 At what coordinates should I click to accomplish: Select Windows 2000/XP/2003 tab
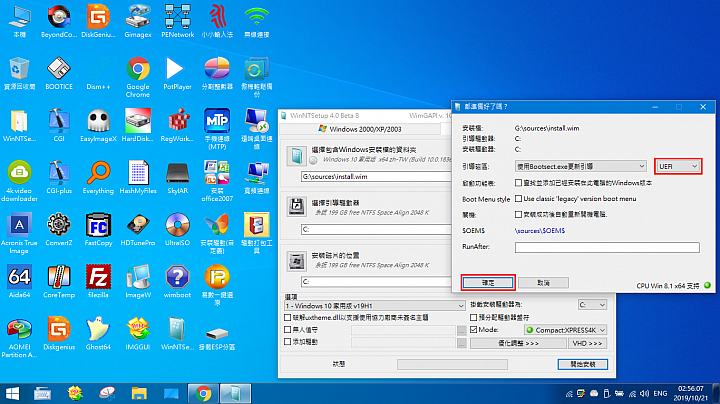360,129
